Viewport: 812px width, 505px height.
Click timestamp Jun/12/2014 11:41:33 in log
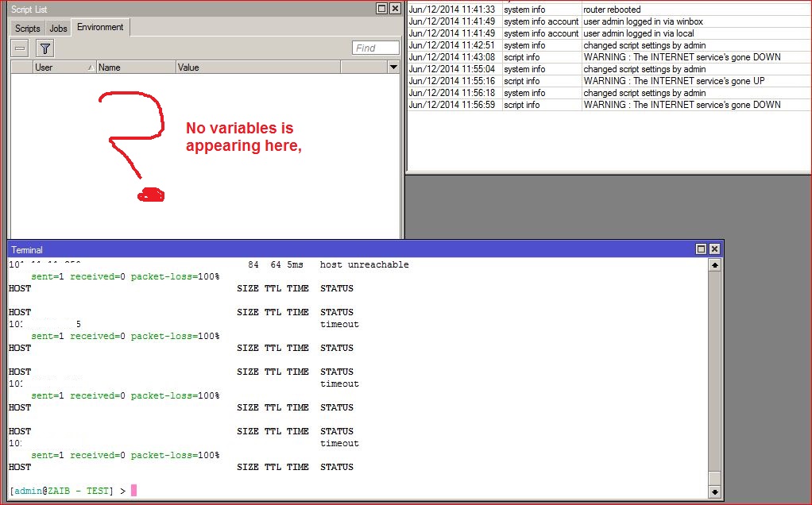pos(452,10)
